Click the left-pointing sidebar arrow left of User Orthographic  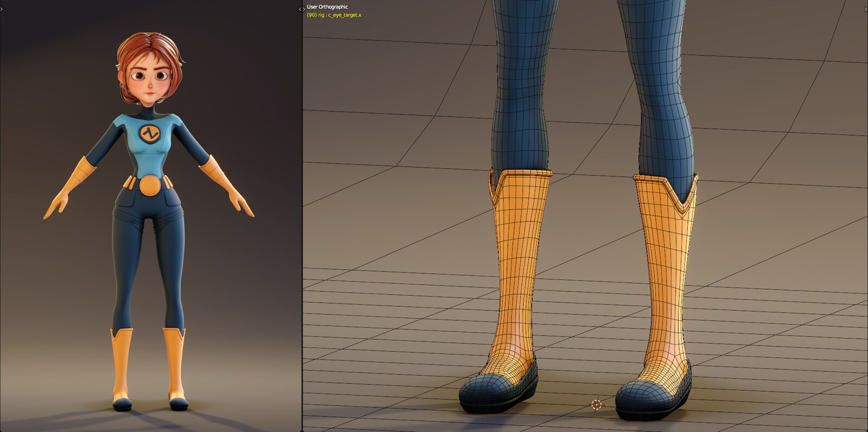(300, 9)
